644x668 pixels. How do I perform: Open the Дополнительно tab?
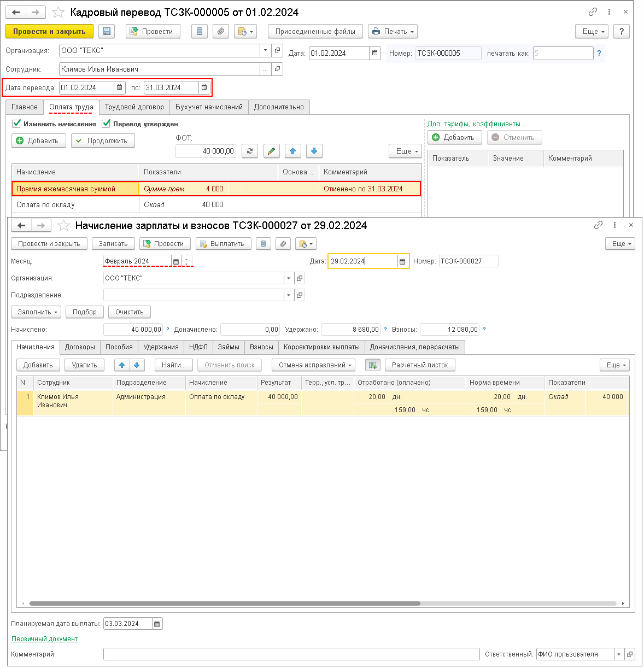pyautogui.click(x=279, y=107)
